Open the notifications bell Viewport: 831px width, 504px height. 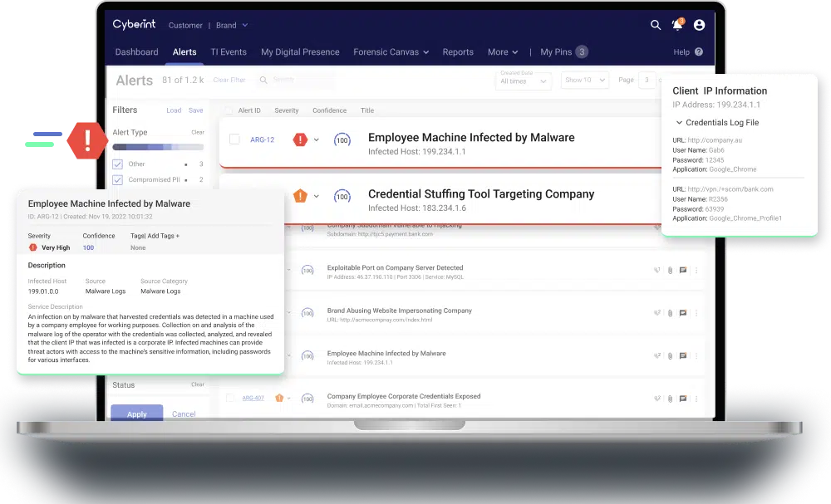click(677, 25)
